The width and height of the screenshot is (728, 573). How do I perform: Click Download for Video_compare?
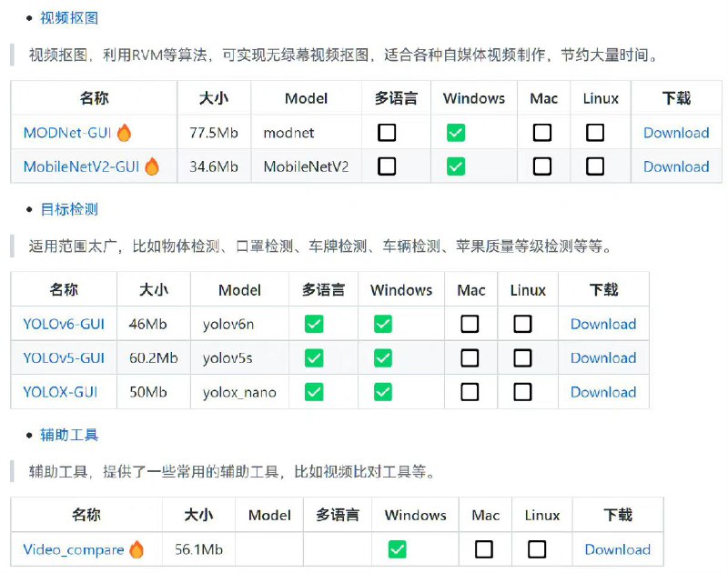pyautogui.click(x=617, y=549)
